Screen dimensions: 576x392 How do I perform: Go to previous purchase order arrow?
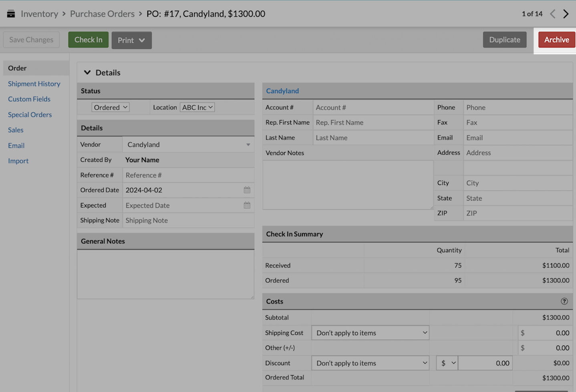tap(553, 14)
